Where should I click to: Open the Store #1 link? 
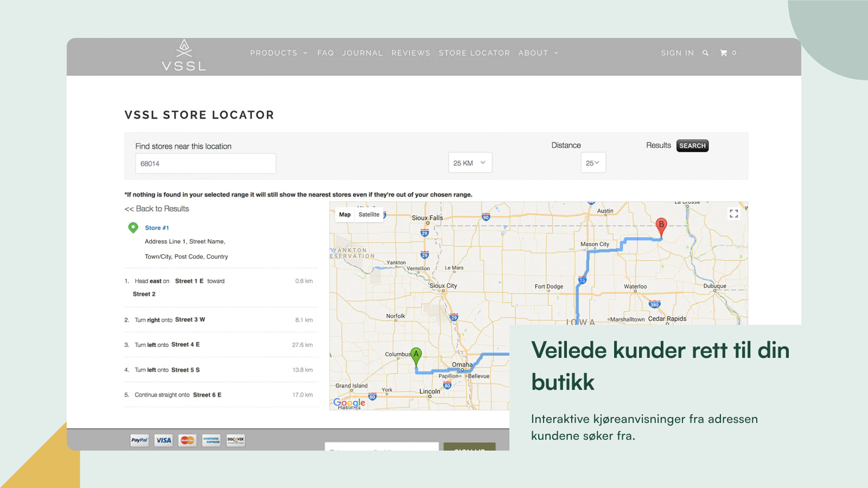coord(157,228)
